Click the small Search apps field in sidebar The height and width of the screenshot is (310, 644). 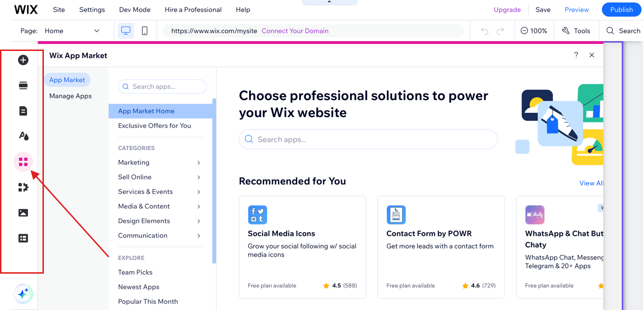point(162,86)
